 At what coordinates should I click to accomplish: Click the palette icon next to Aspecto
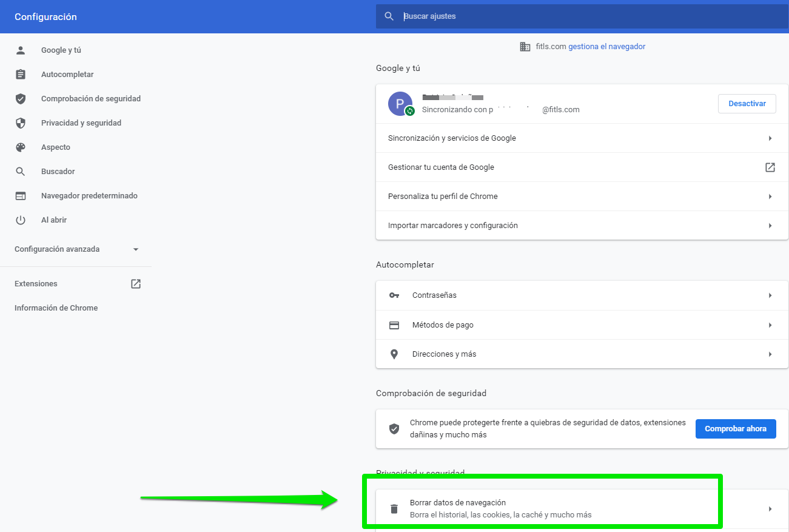coord(21,147)
